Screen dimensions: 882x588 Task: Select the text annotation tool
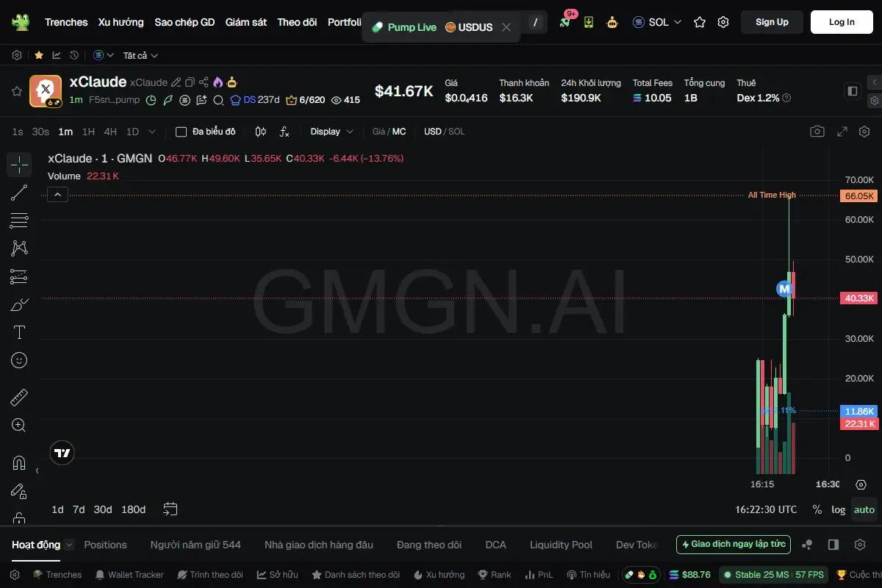[19, 332]
